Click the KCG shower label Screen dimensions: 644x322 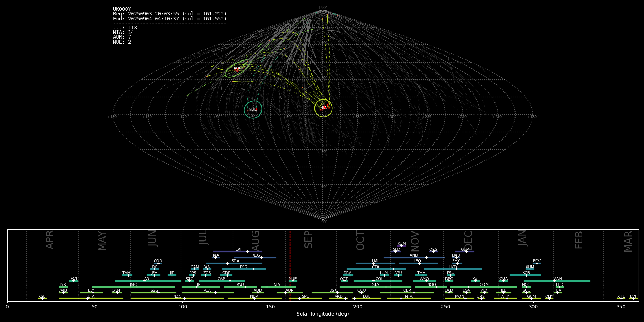coord(256,255)
